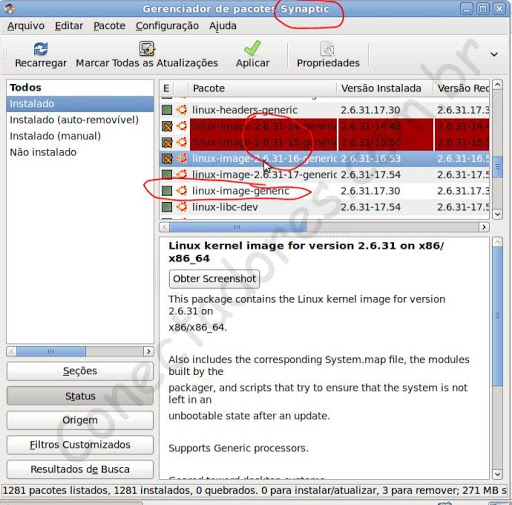
Task: Click Ubuntu icon next to linux-image-2.6.31-17-generic
Action: click(x=182, y=174)
